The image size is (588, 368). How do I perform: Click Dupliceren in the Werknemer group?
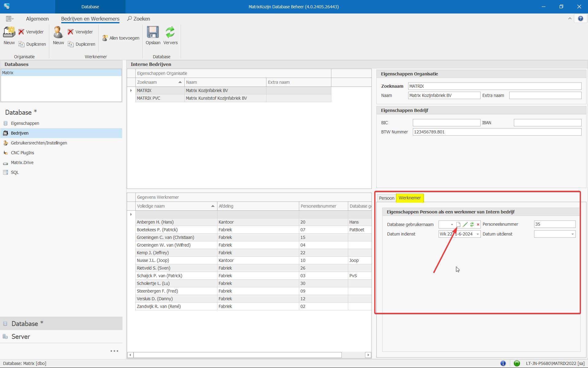(81, 44)
